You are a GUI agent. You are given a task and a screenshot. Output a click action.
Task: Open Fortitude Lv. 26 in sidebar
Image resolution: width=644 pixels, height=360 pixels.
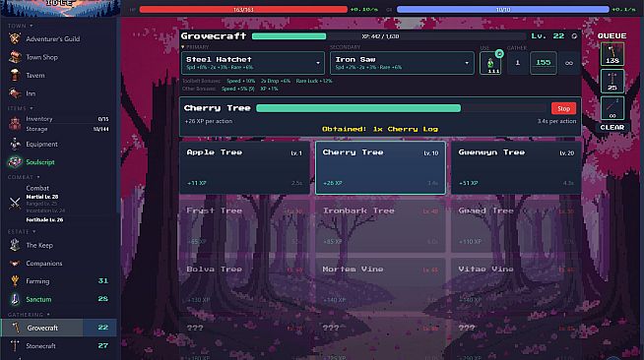pos(44,219)
